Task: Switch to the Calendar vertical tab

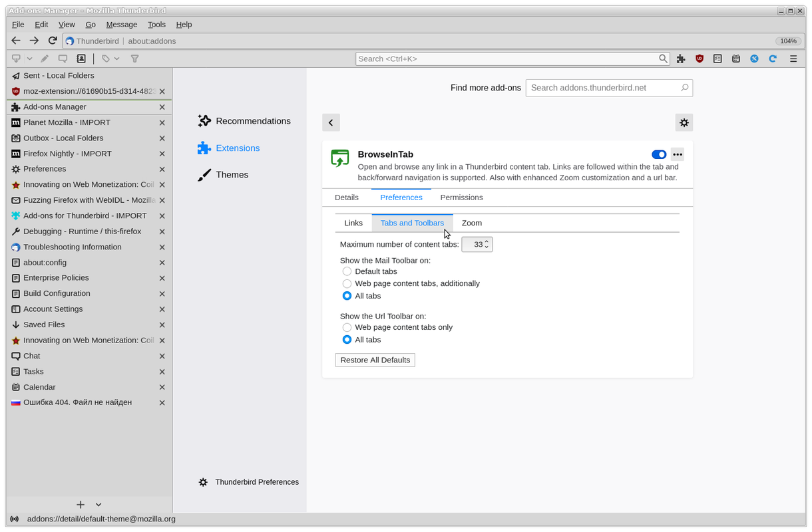Action: coord(89,387)
